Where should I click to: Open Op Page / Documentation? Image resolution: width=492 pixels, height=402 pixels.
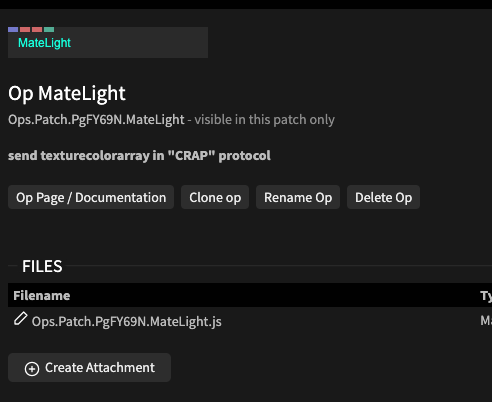click(x=91, y=197)
